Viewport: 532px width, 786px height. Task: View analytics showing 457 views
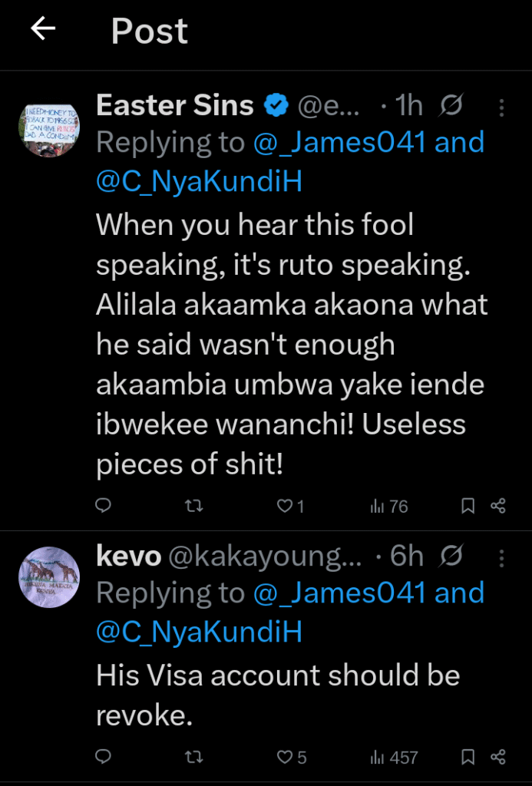click(x=394, y=757)
